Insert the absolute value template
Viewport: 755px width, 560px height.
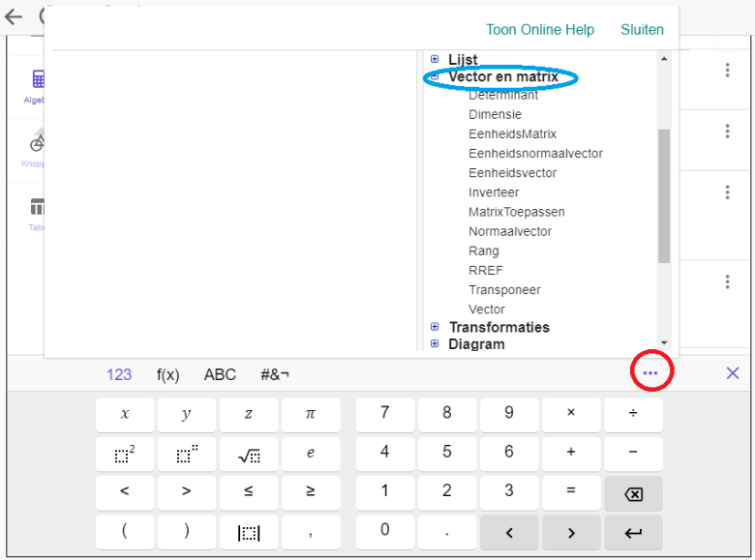(248, 532)
